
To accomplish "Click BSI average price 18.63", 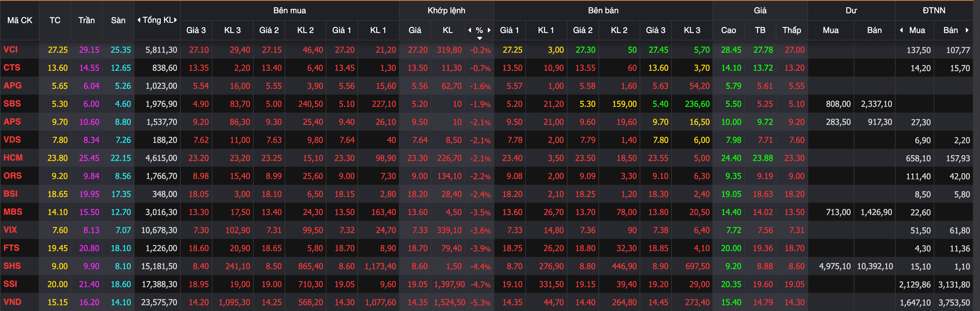I will coord(763,194).
